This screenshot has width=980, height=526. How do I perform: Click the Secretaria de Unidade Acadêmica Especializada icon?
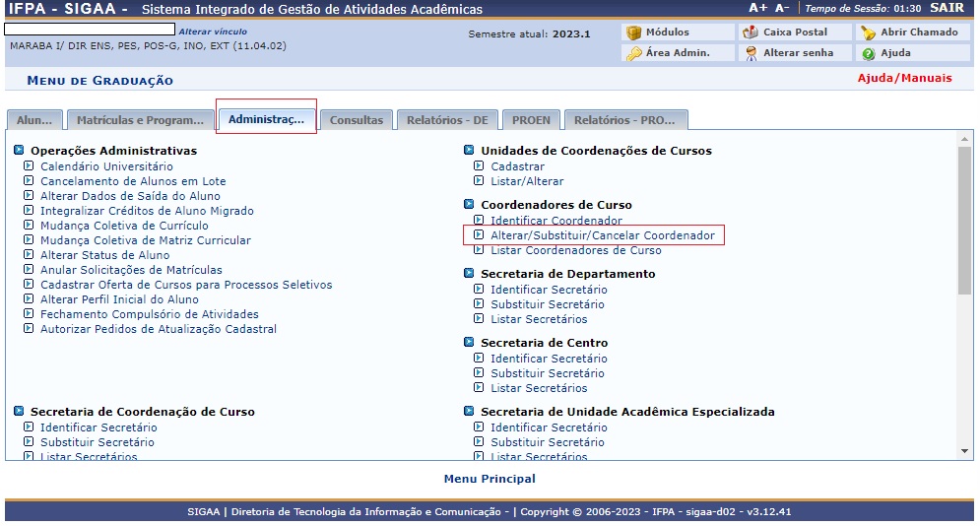[x=469, y=411]
